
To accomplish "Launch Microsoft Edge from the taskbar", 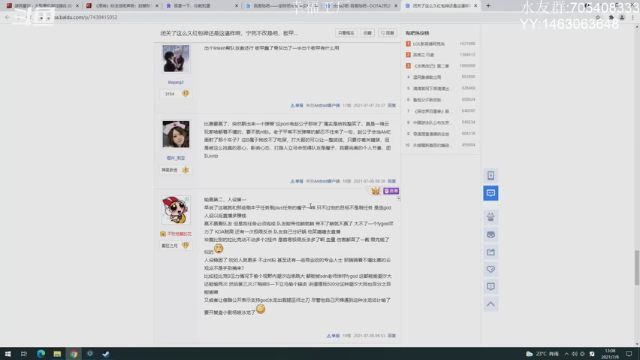I will [41, 354].
